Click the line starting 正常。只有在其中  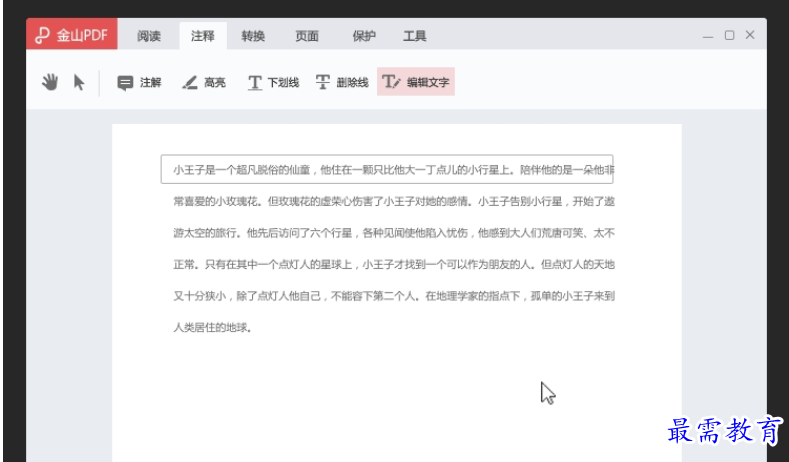pyautogui.click(x=394, y=265)
